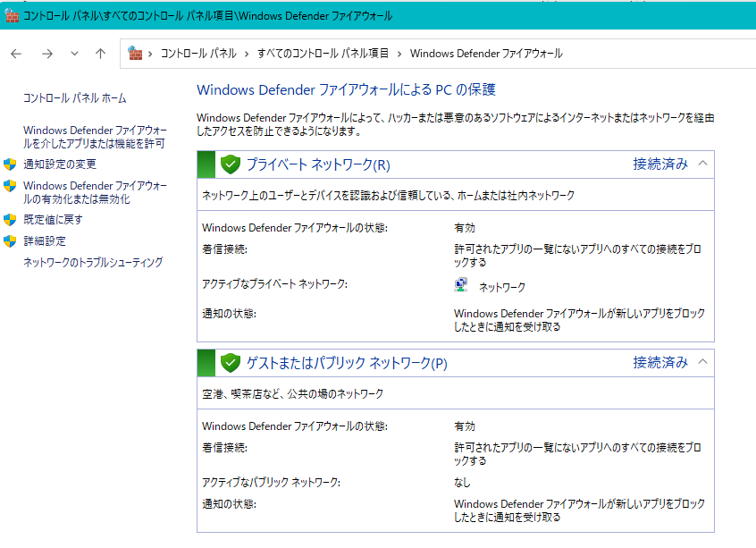Click the firewall icon in the title bar
Screen dimensions: 756x548
(12, 16)
